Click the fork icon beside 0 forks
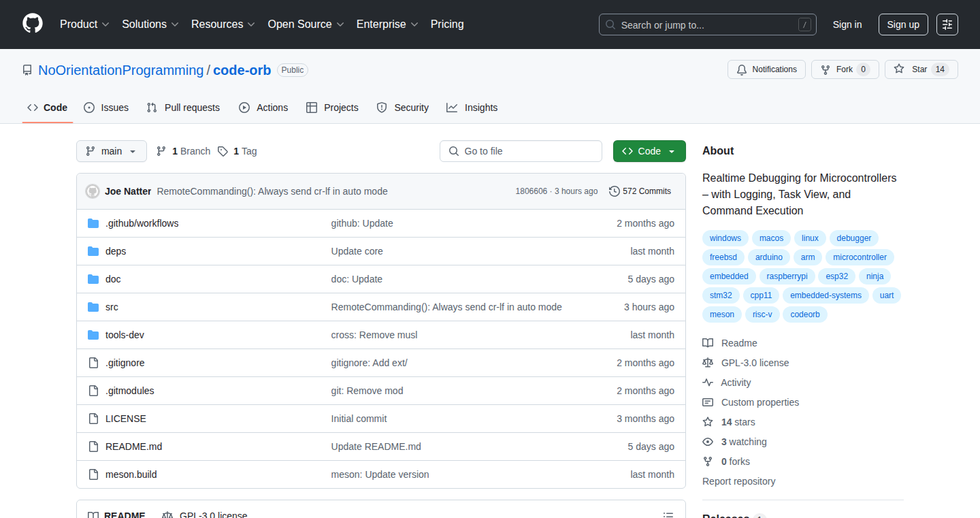Screen dimensions: 980x518 tap(708, 462)
